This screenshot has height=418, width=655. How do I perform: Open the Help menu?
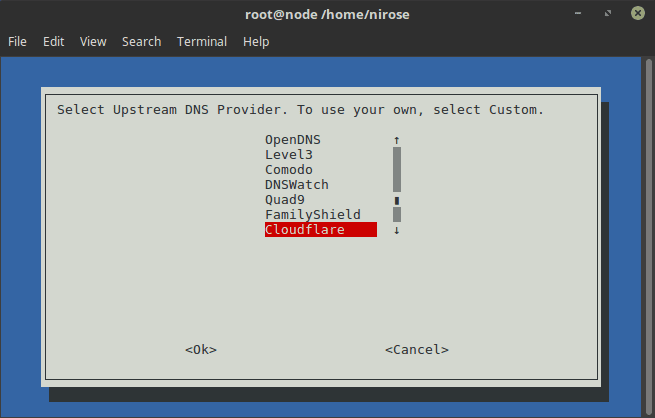pyautogui.click(x=256, y=42)
